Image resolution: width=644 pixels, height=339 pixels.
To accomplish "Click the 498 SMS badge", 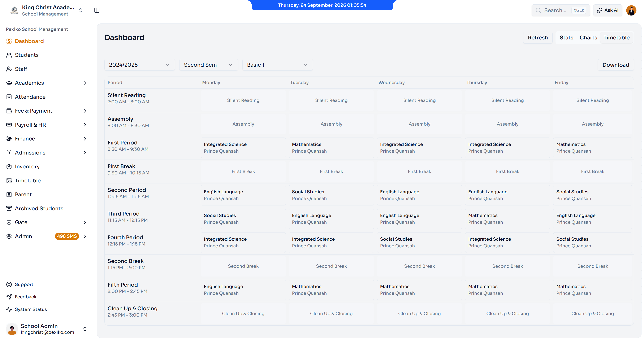I will 67,236.
